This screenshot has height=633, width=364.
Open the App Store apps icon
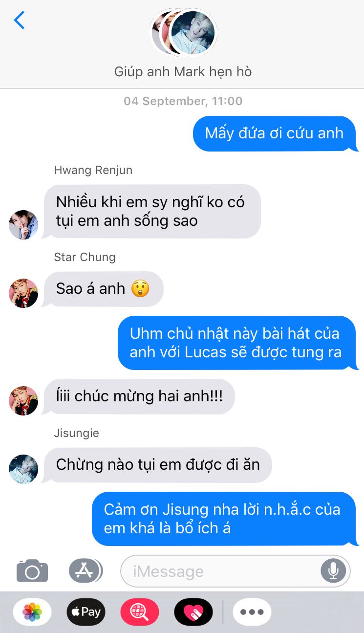[86, 570]
